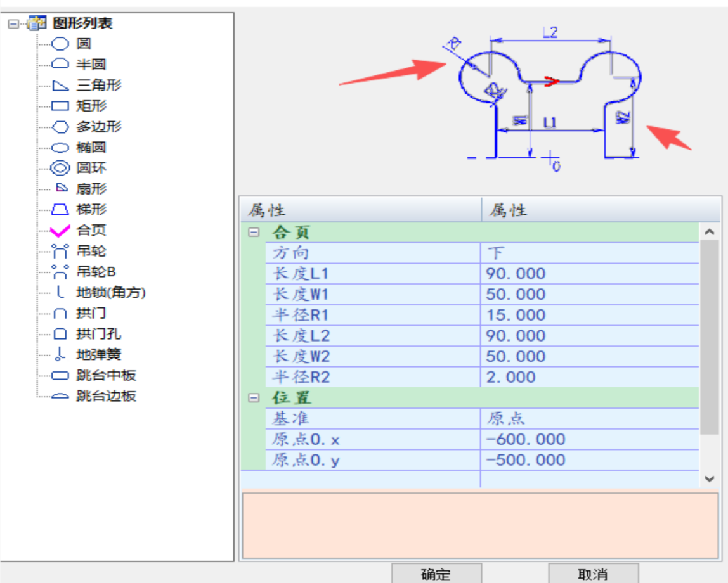Select the 圆 circle shape icon
Viewport: 728px width, 583px height.
(x=60, y=43)
